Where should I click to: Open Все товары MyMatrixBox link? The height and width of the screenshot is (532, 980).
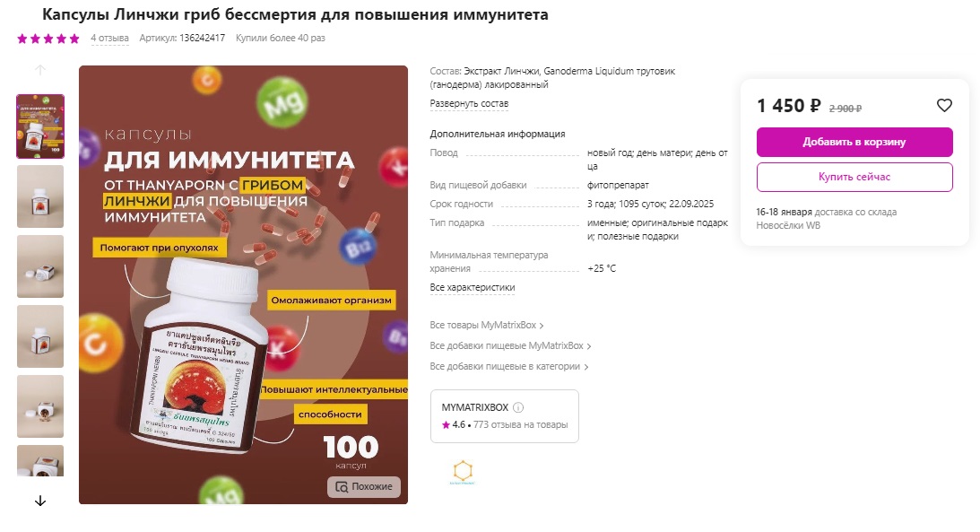(x=486, y=326)
